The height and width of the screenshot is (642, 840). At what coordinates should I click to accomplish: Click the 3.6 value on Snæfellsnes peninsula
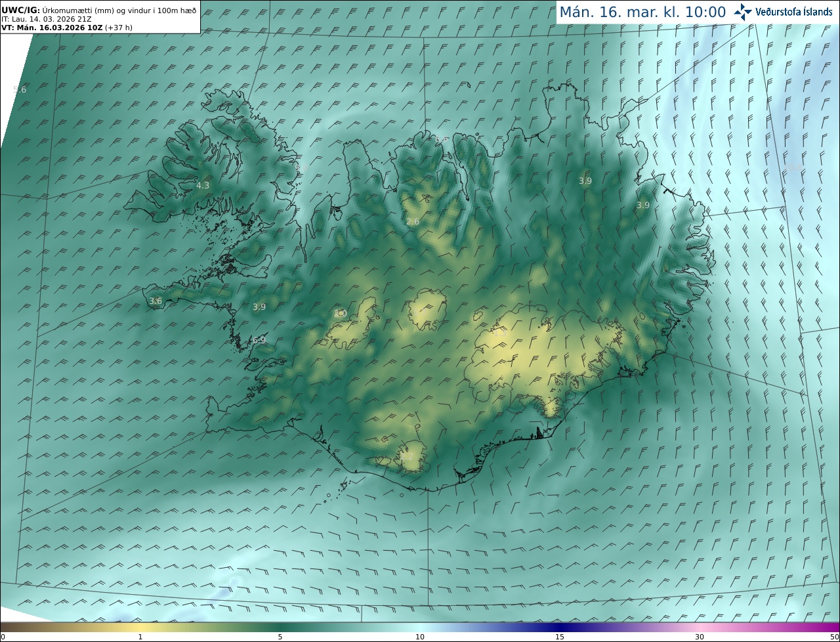pyautogui.click(x=156, y=301)
